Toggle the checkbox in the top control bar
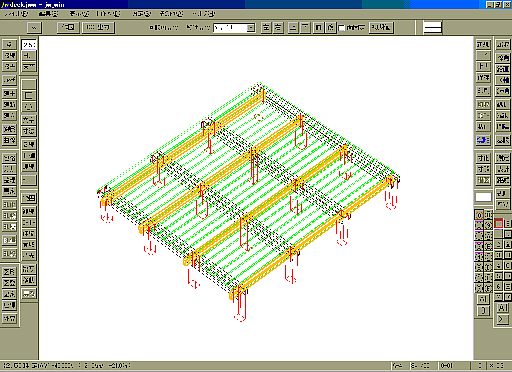 tap(342, 28)
